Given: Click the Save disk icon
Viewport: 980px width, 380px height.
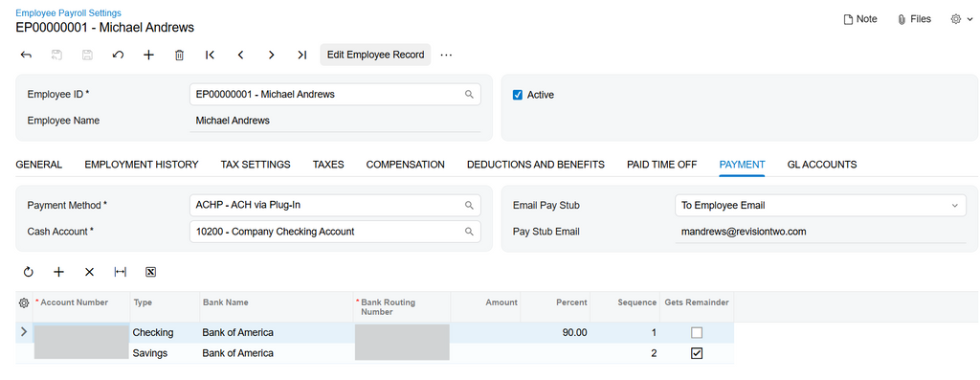Looking at the screenshot, I should pyautogui.click(x=87, y=55).
